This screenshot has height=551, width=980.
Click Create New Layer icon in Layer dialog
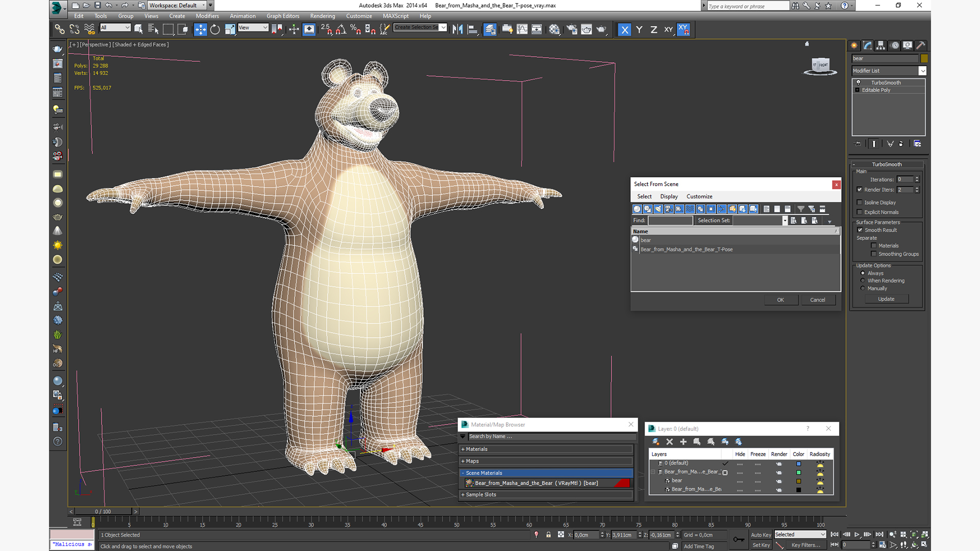point(656,441)
